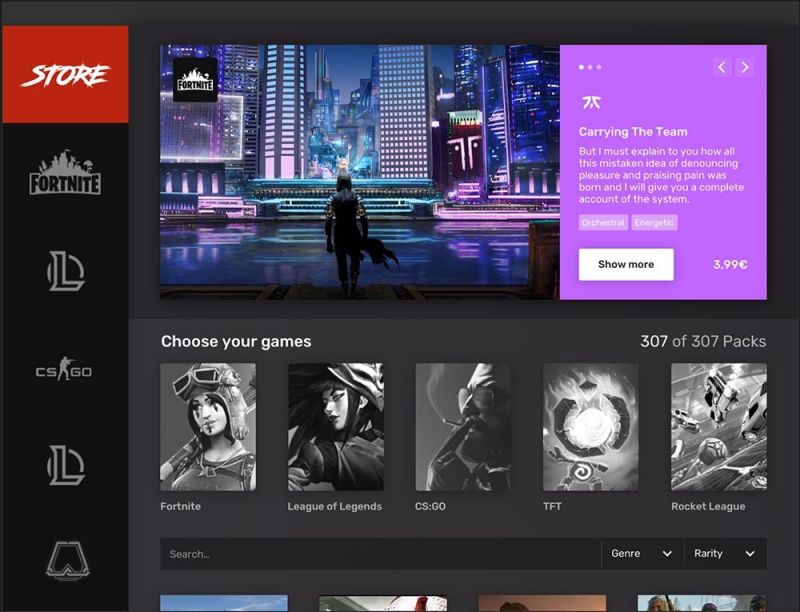Select the League of Legends logo below Fortnite in sidebar

pos(65,271)
